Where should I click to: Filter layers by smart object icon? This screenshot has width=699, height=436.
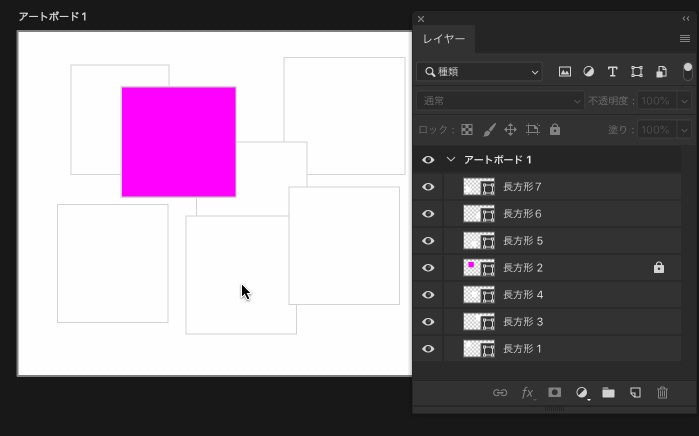pos(661,72)
